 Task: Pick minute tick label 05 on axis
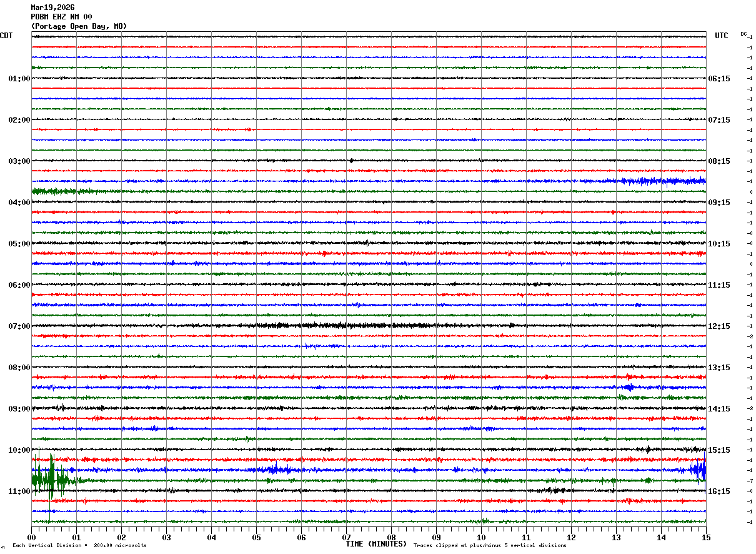click(256, 537)
